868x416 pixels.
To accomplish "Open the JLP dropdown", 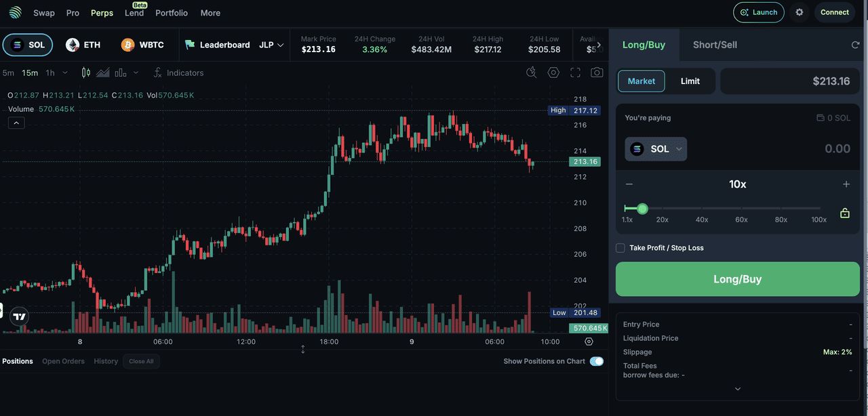I will (268, 45).
